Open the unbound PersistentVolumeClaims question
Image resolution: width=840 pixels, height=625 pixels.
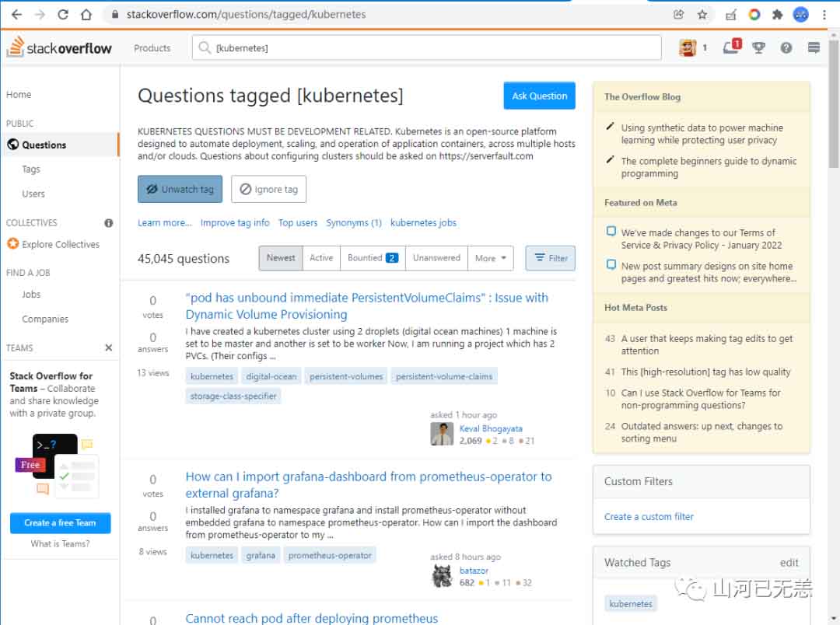366,306
